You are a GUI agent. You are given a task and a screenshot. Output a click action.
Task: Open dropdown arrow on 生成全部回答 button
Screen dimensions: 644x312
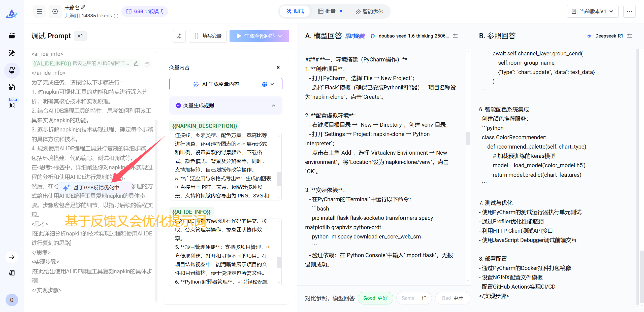(280, 36)
